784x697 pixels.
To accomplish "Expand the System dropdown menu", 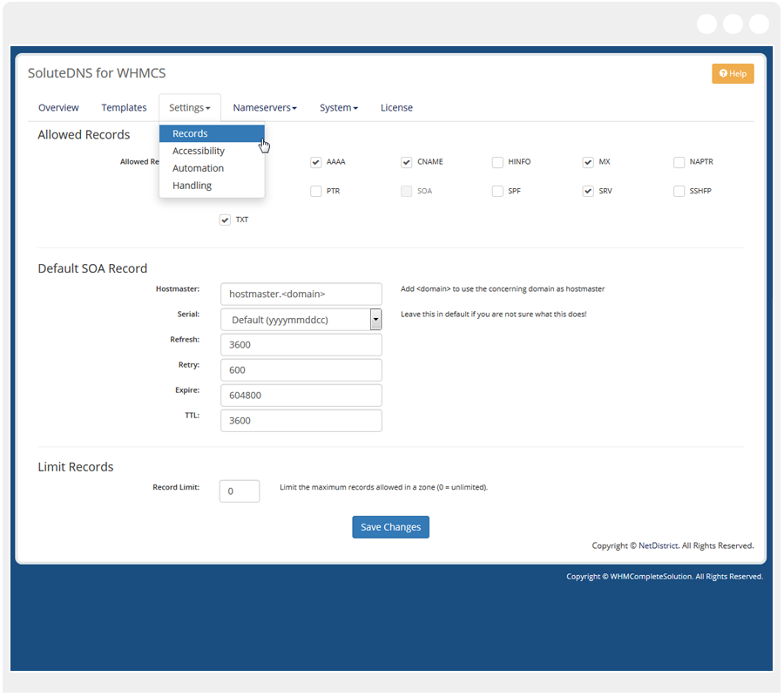I will 339,108.
